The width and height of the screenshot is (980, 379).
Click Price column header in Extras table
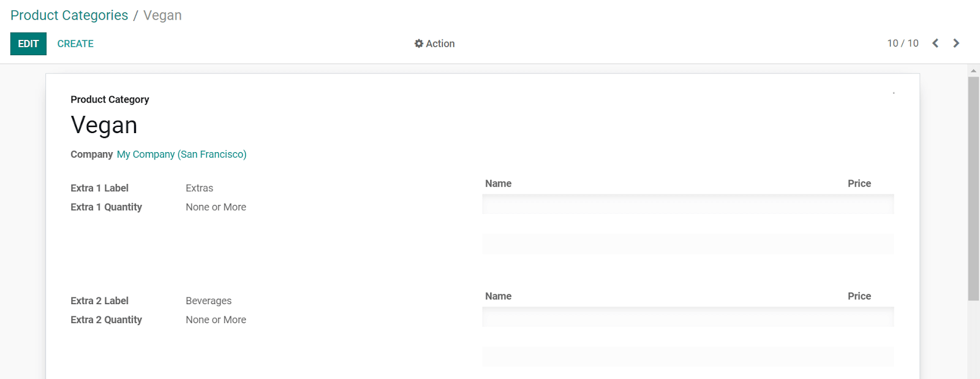point(859,183)
